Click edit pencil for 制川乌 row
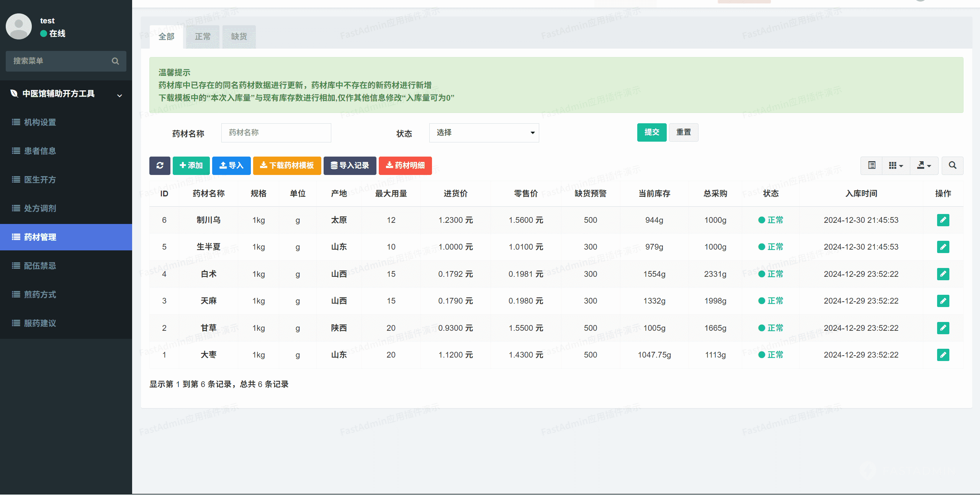980x495 pixels. click(942, 220)
